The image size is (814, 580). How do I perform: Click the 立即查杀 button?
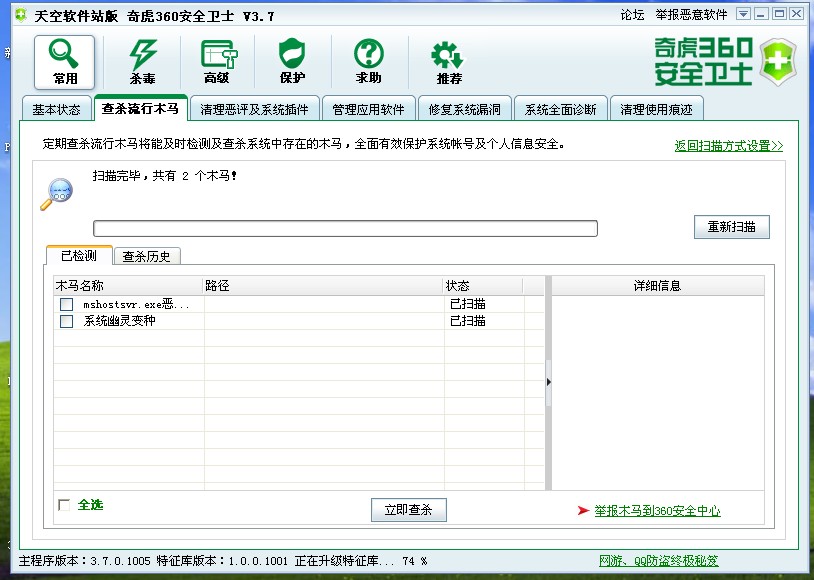point(409,510)
